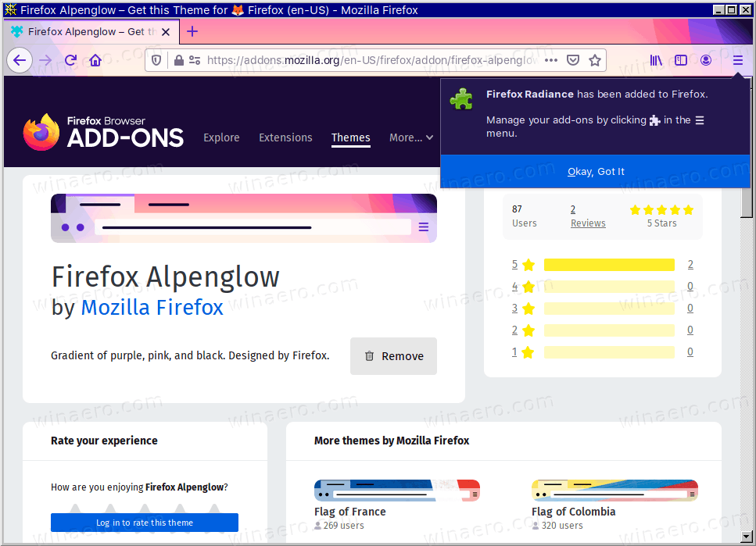
Task: Click the Alpenglow theme preview image
Action: (x=244, y=218)
